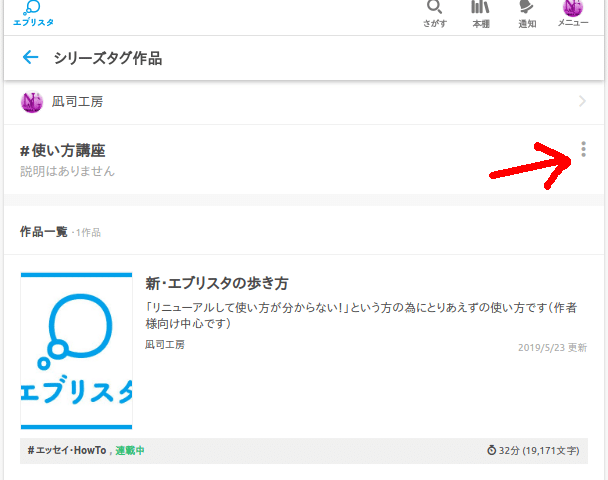Click the 説明はありません description text
The height and width of the screenshot is (480, 608).
pos(67,171)
